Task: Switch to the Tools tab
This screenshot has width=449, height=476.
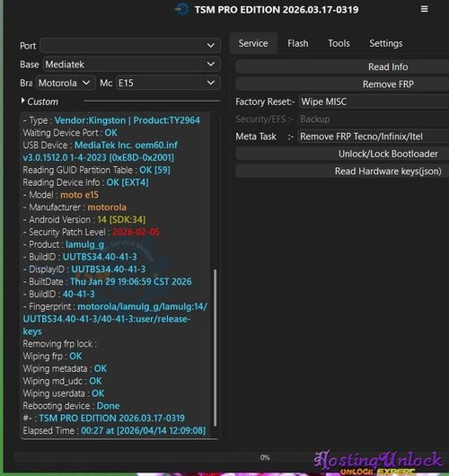Action: pos(339,43)
